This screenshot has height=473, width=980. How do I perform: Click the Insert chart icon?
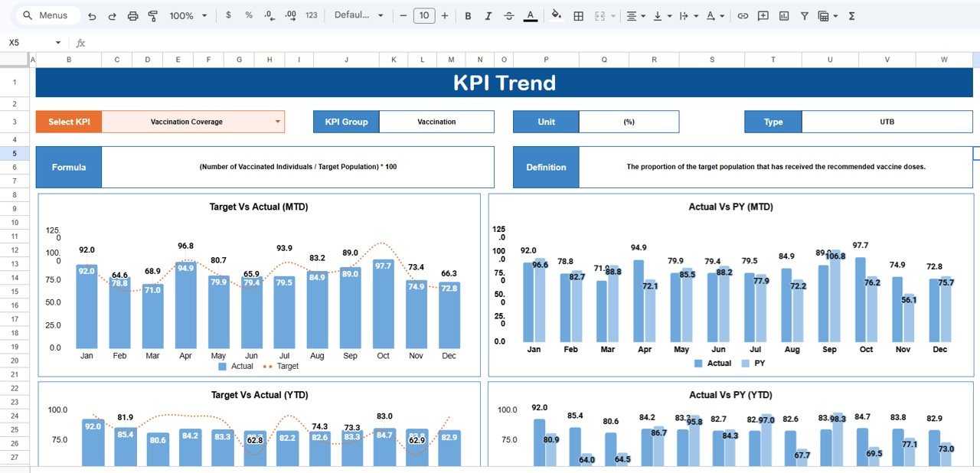[x=783, y=15]
